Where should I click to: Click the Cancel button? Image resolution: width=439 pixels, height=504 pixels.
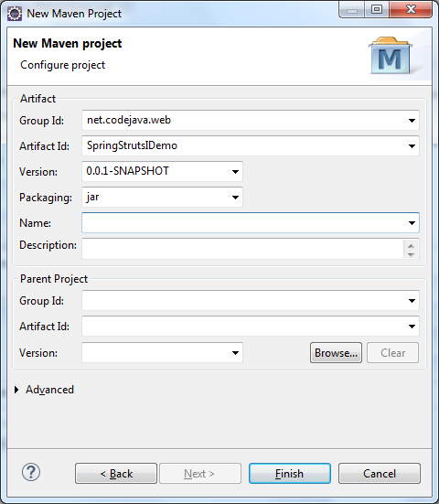[380, 474]
